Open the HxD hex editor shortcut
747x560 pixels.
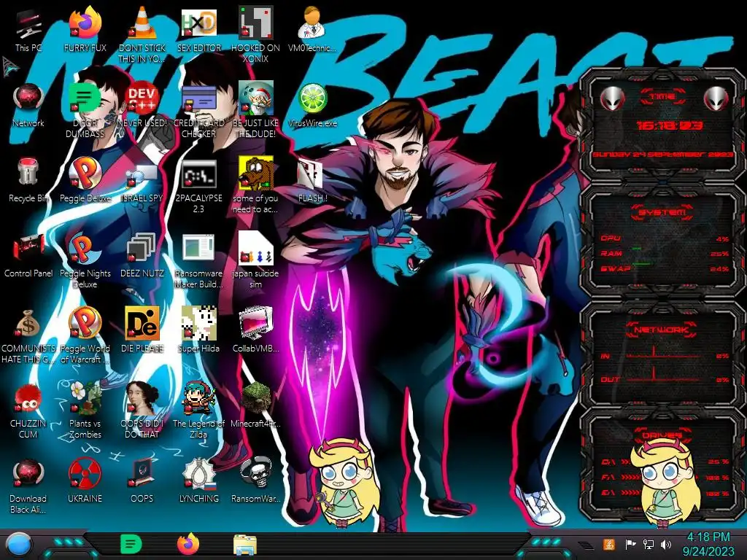[199, 23]
